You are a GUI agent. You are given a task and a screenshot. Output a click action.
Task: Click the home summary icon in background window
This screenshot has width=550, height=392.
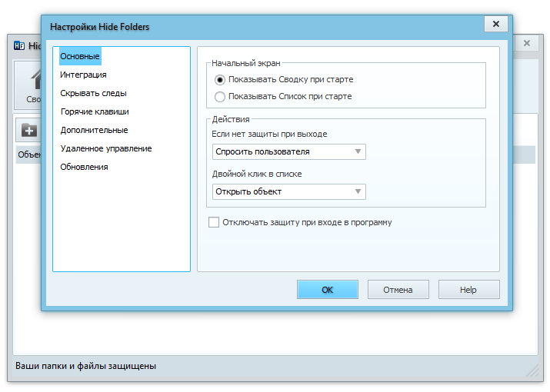click(x=34, y=80)
